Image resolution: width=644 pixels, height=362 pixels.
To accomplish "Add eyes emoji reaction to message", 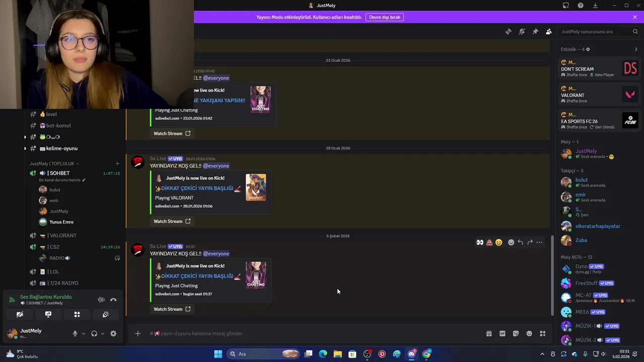I will [x=480, y=242].
